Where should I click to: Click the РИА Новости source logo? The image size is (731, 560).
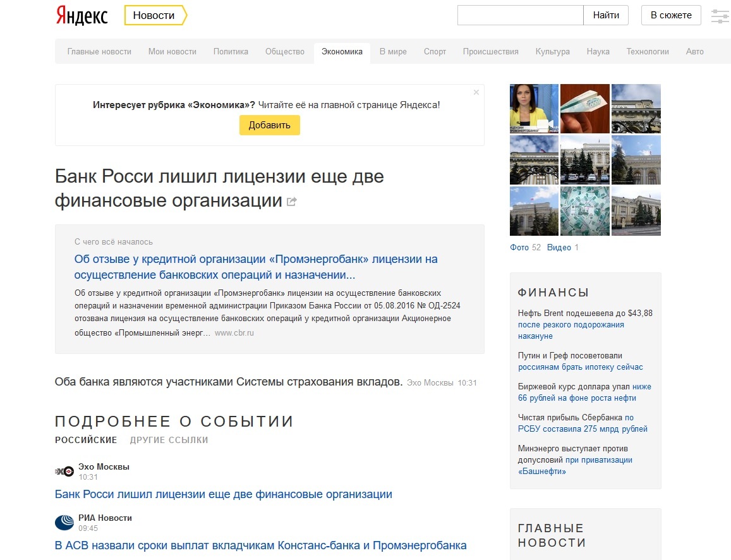pyautogui.click(x=64, y=523)
